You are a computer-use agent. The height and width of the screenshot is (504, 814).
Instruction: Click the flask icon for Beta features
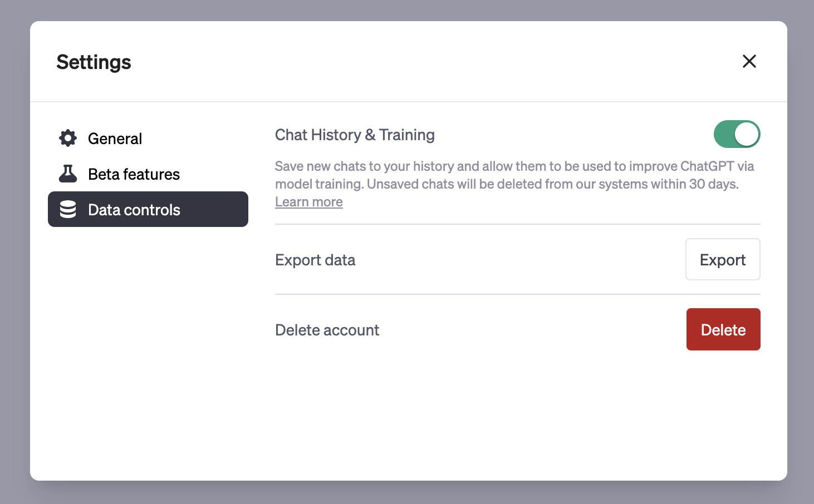68,174
